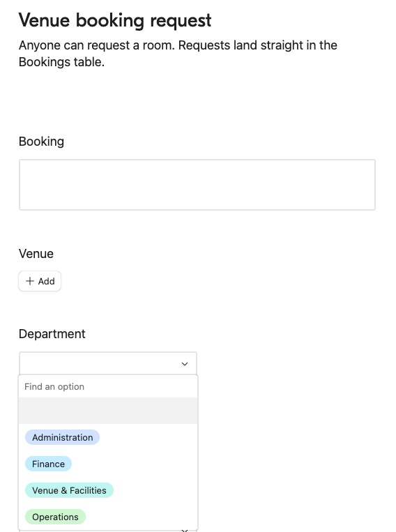
Task: Focus the Find an option search box
Action: point(108,386)
